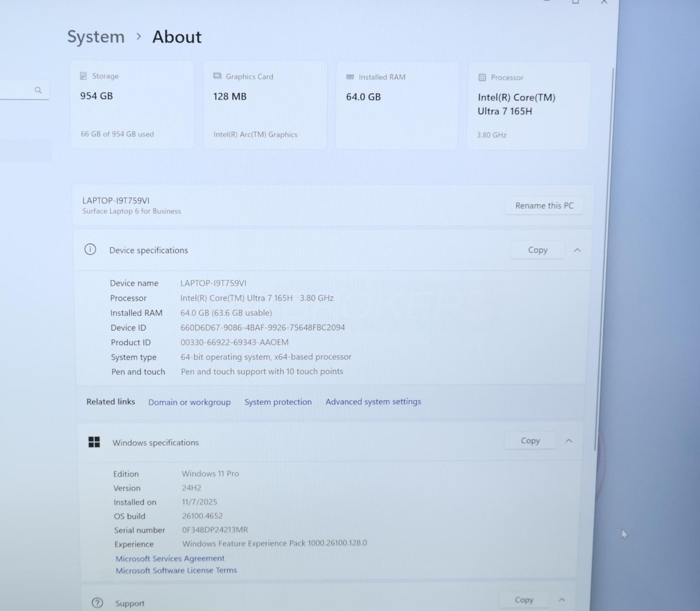Image resolution: width=700 pixels, height=611 pixels.
Task: Click the search magnifier icon
Action: click(38, 90)
